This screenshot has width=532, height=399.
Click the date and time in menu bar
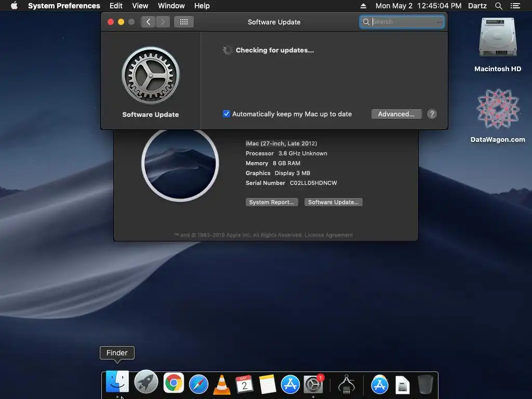click(418, 6)
